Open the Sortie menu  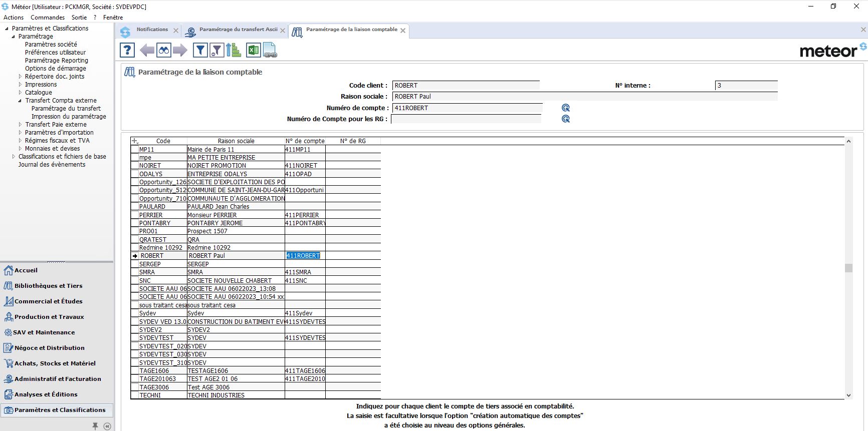point(79,18)
